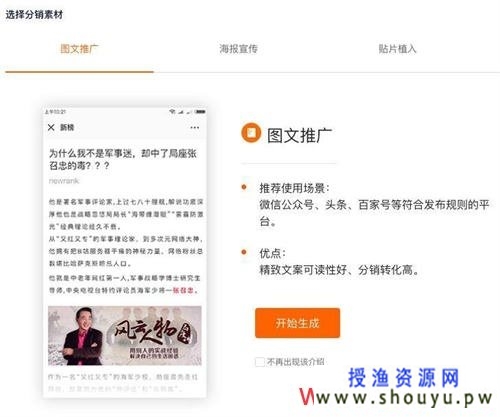Click the article title 为什么我不是军事迷
Screen dimensions: 500x417
coord(123,159)
